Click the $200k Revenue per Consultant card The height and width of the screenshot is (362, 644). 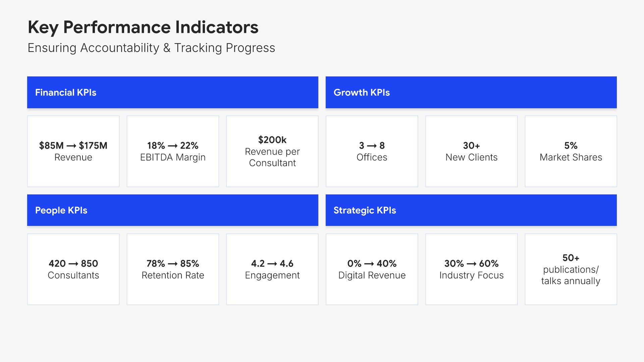[x=272, y=151]
